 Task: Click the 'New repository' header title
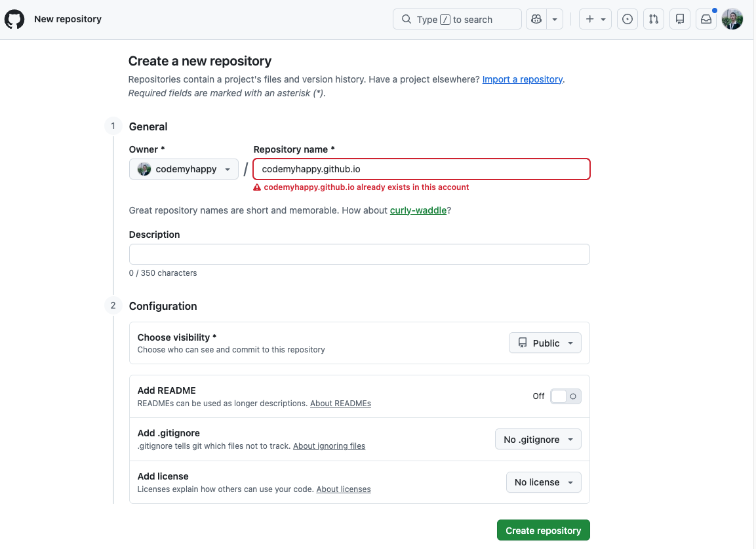(x=68, y=19)
